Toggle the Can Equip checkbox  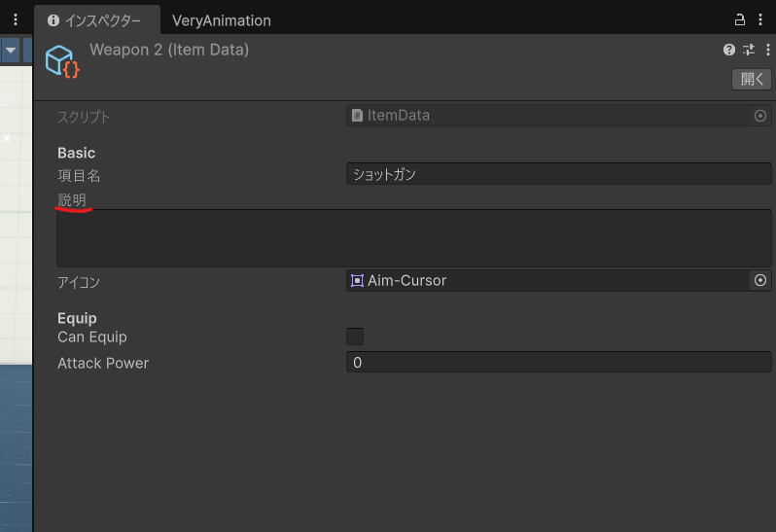(355, 337)
